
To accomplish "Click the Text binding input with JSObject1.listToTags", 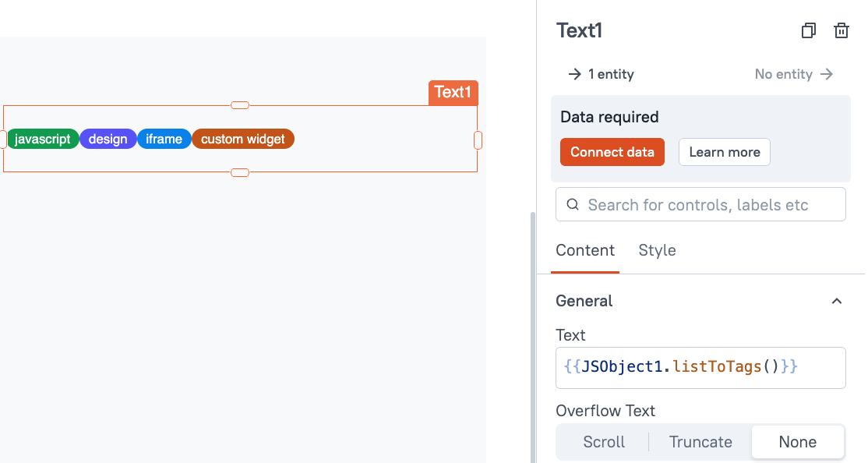I will pos(700,366).
